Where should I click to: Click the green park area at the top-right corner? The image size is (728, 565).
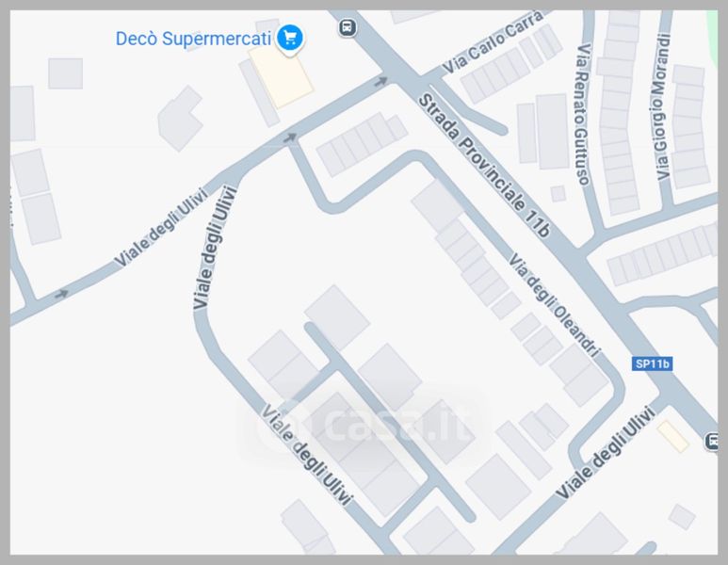click(x=711, y=37)
